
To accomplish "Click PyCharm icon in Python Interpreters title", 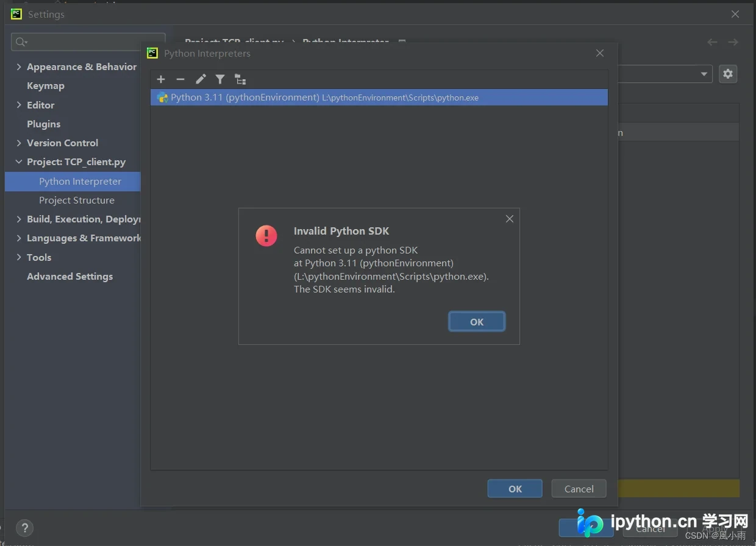I will click(x=152, y=53).
